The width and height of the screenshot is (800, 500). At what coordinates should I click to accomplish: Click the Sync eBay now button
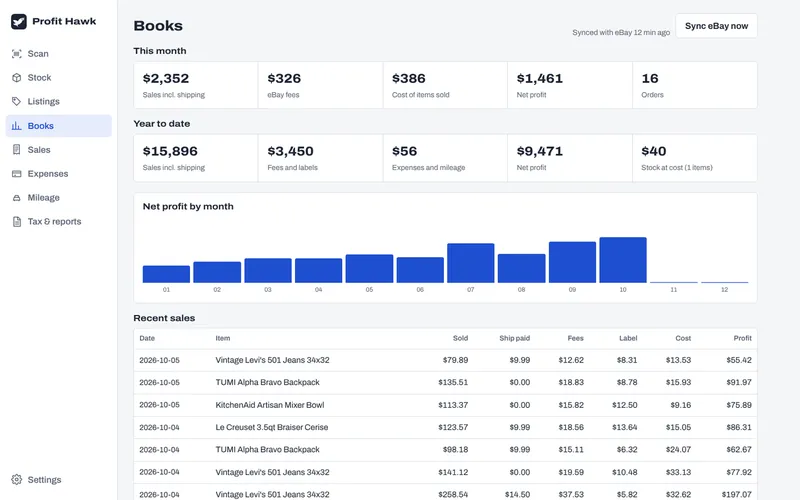pos(716,26)
